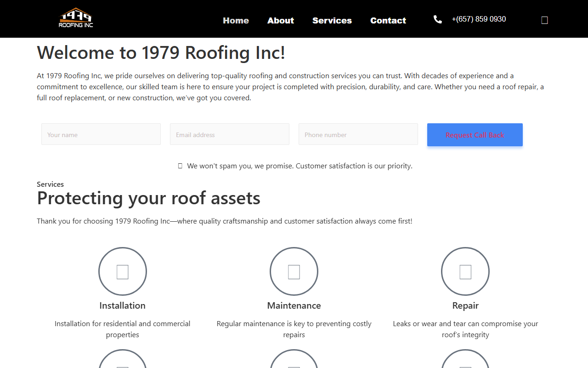Click the Repair heading
The image size is (588, 368).
click(x=465, y=306)
